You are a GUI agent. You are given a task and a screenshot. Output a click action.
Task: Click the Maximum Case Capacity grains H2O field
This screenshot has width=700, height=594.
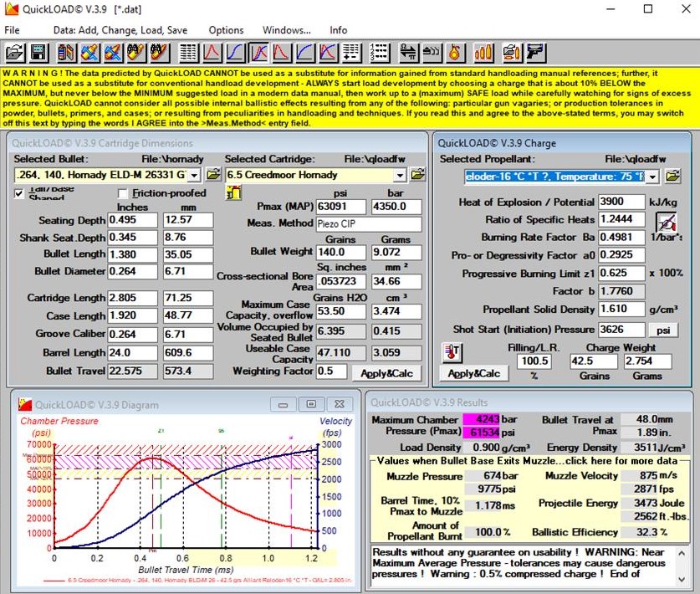click(x=341, y=311)
